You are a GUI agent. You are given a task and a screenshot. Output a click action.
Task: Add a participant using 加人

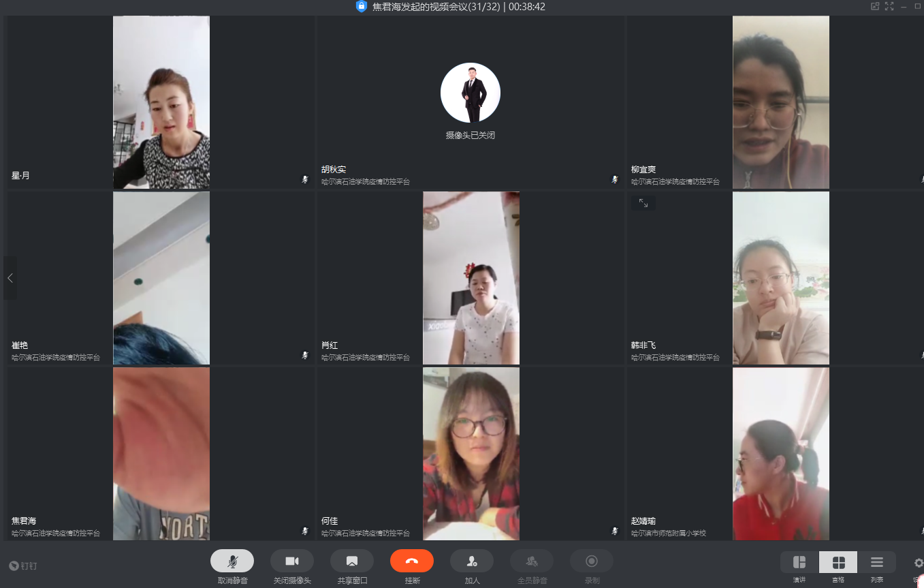pos(472,561)
